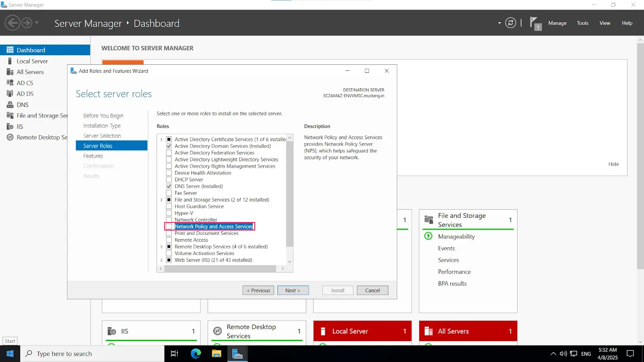Click the DNS sidebar icon
Screen dimensions: 644x362
click(10, 105)
